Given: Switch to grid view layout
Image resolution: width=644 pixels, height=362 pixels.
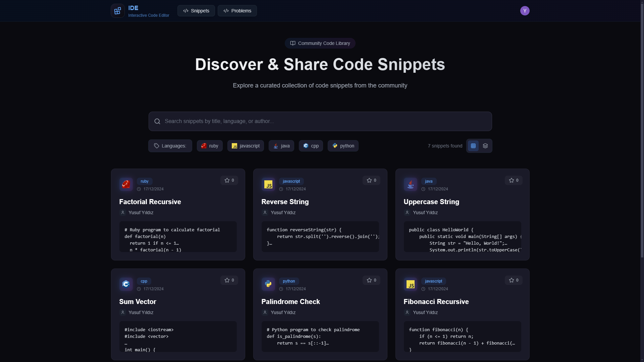Looking at the screenshot, I should pos(473,146).
